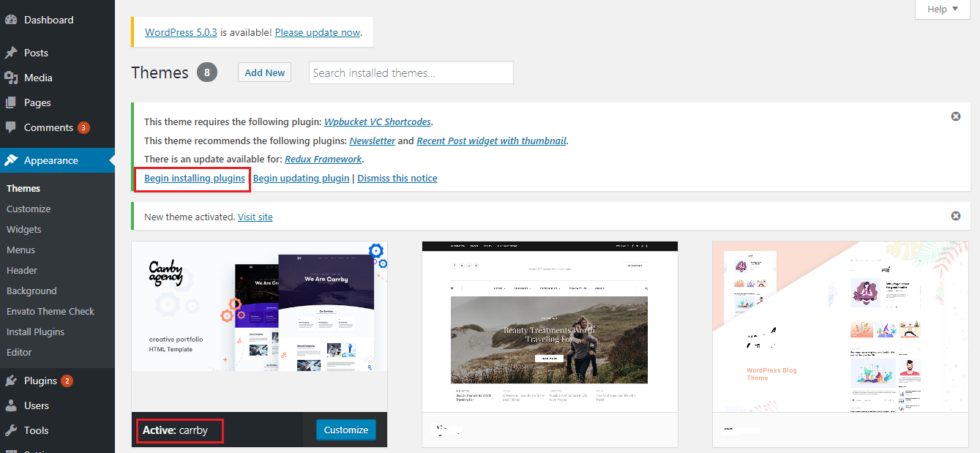Open the Header submenu item
The width and height of the screenshot is (980, 453).
(x=22, y=270)
